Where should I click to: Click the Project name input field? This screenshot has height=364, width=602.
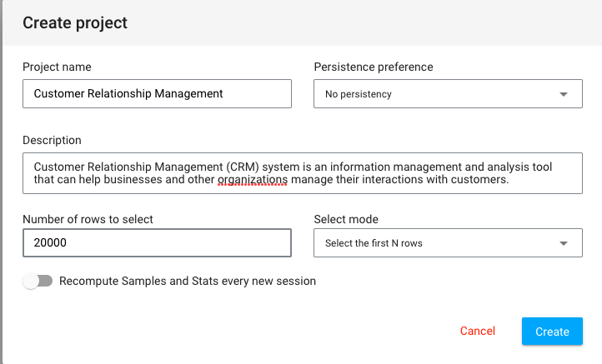tap(157, 94)
